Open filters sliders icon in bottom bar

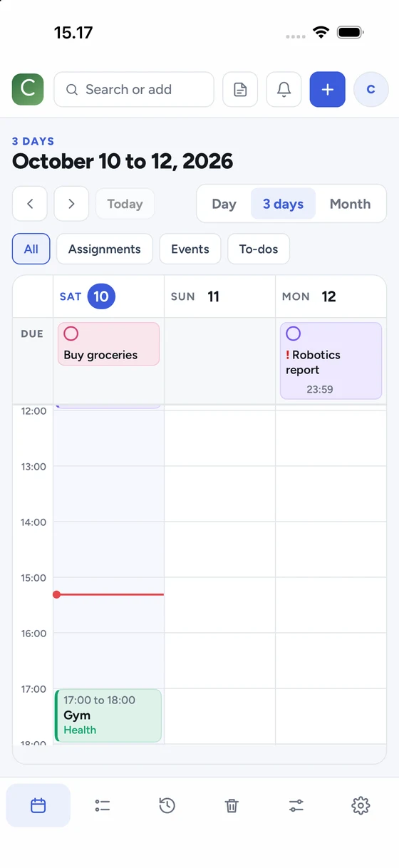[296, 805]
